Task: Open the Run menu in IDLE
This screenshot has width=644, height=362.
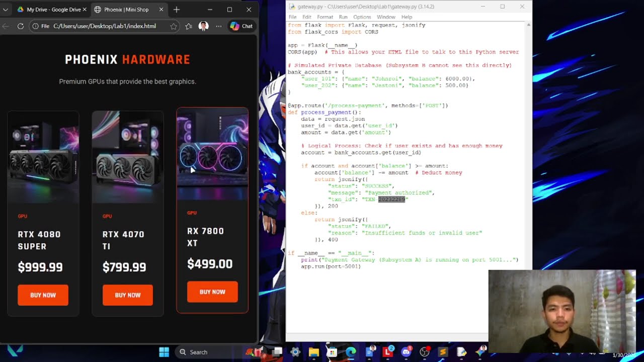Action: pyautogui.click(x=343, y=17)
